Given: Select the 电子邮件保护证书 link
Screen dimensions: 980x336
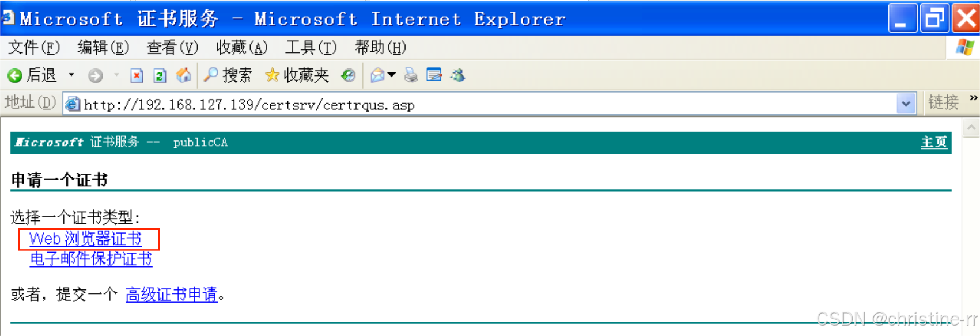Looking at the screenshot, I should point(91,259).
